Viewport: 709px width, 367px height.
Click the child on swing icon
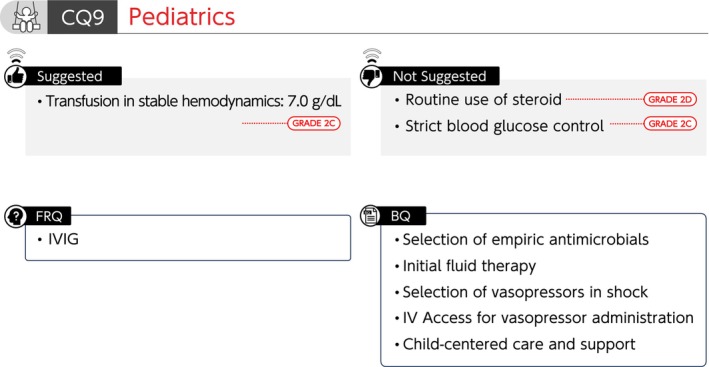24,16
